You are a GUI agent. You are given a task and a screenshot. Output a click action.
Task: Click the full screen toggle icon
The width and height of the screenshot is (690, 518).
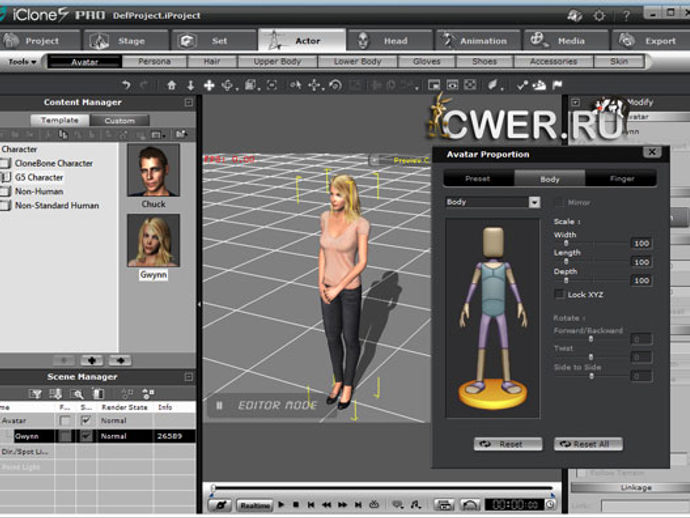tap(470, 85)
